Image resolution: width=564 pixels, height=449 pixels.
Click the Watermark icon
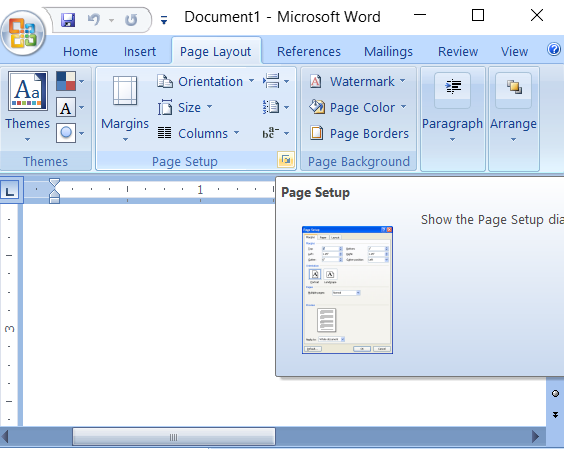click(x=315, y=81)
